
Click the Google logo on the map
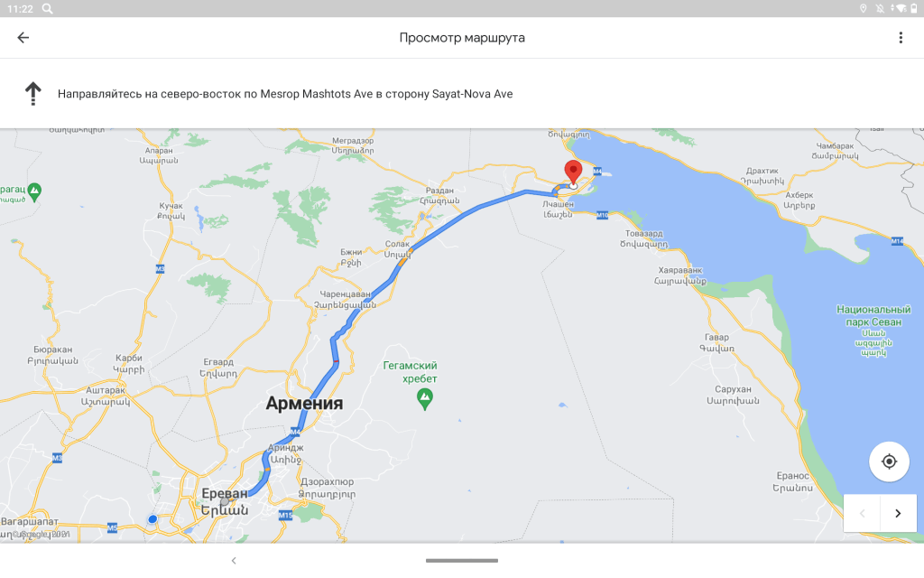point(45,534)
